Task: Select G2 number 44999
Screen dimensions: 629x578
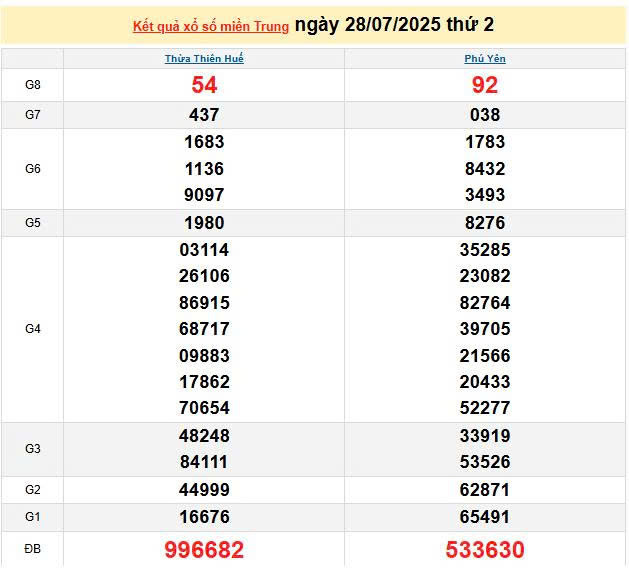Action: click(204, 490)
